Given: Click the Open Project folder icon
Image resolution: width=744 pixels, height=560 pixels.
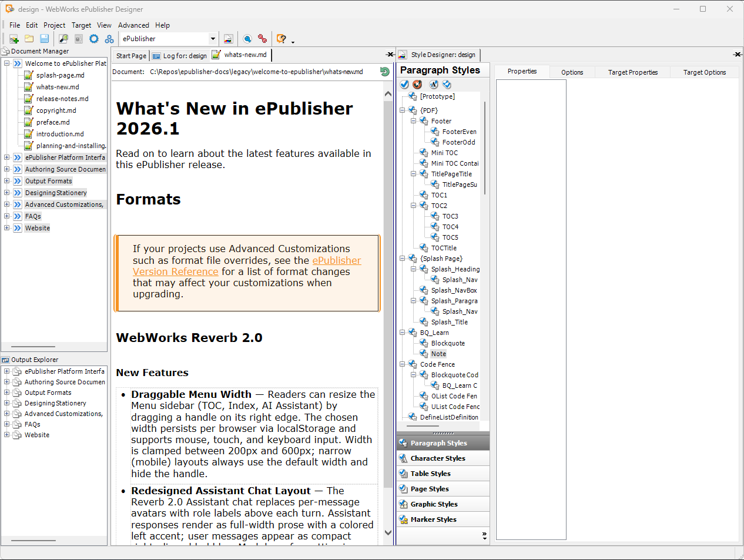Looking at the screenshot, I should tap(29, 39).
